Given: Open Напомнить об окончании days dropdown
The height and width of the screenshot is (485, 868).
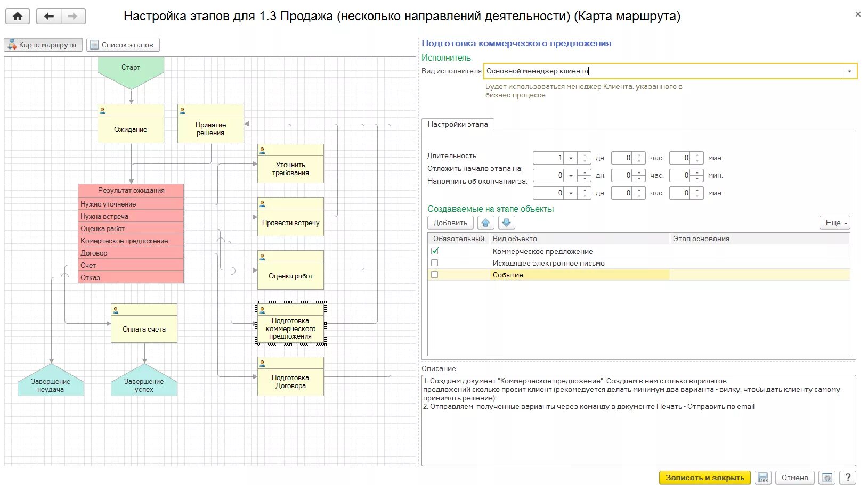Looking at the screenshot, I should click(x=571, y=193).
